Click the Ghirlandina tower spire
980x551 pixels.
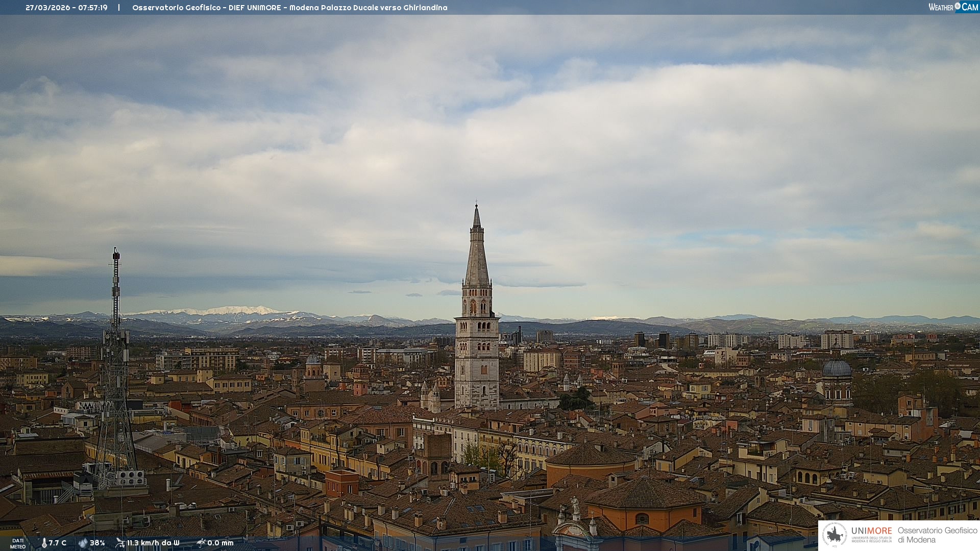tap(477, 255)
